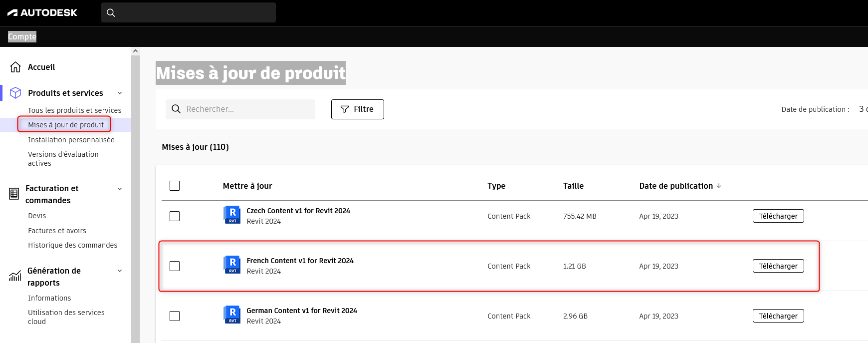Click the Produits et services cube icon
This screenshot has width=868, height=343.
[x=15, y=93]
